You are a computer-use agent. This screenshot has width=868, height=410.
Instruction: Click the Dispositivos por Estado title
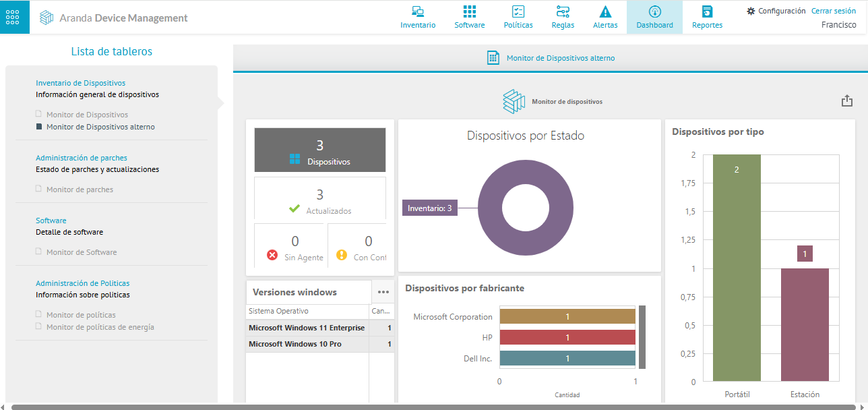click(x=526, y=136)
